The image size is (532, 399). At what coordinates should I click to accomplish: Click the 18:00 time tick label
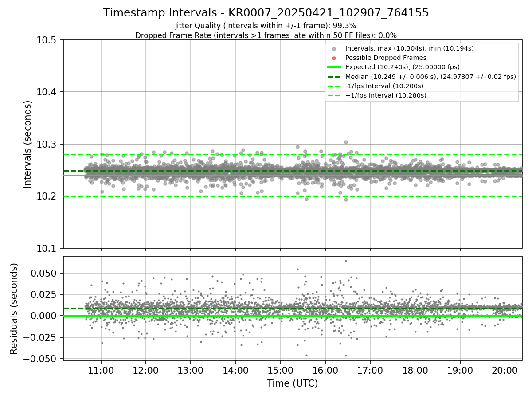[415, 370]
